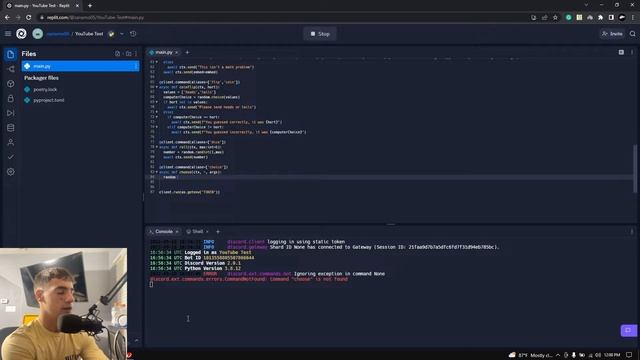The width and height of the screenshot is (640, 360).
Task: Open Database tool in sidebar
Action: (x=11, y=128)
